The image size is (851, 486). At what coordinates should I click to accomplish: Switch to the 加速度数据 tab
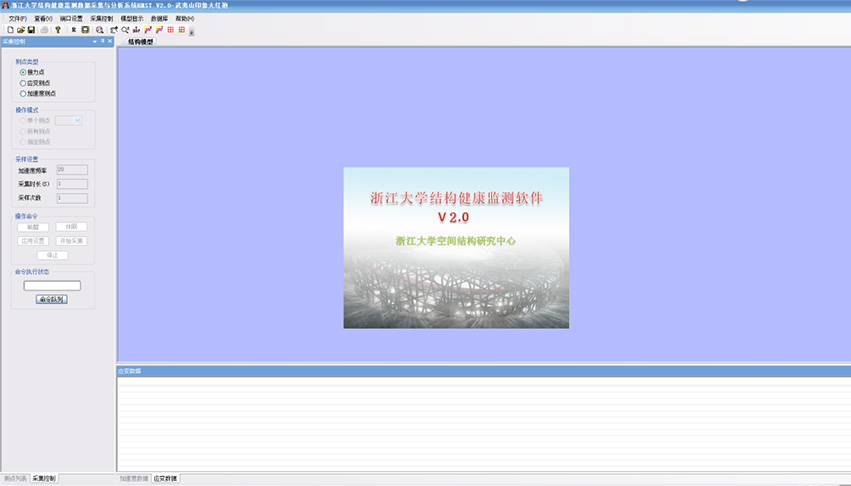(x=134, y=478)
